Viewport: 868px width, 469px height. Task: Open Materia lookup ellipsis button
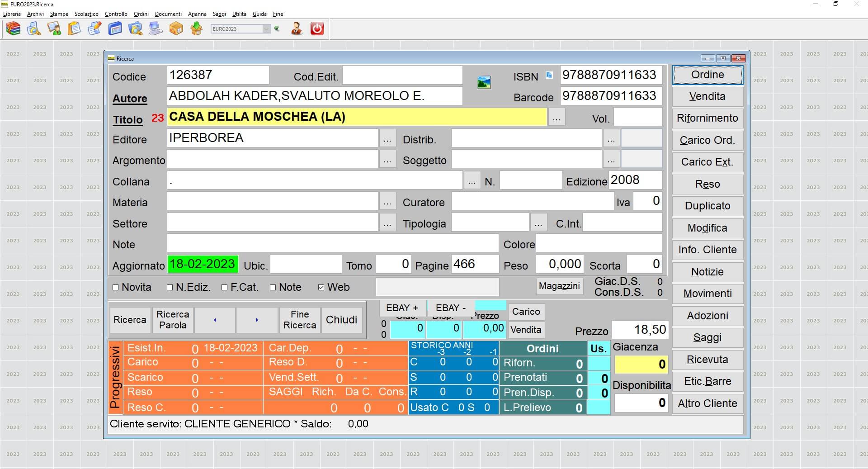pos(387,202)
